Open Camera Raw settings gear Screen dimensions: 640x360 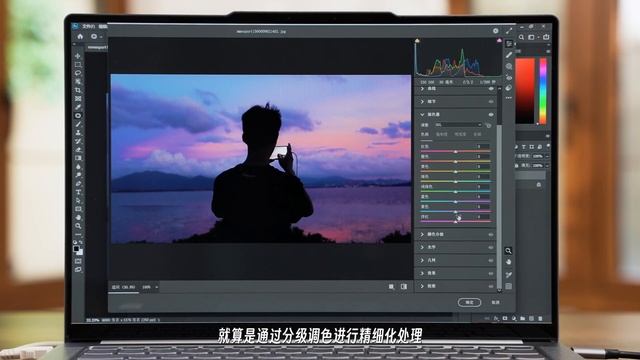point(496,31)
